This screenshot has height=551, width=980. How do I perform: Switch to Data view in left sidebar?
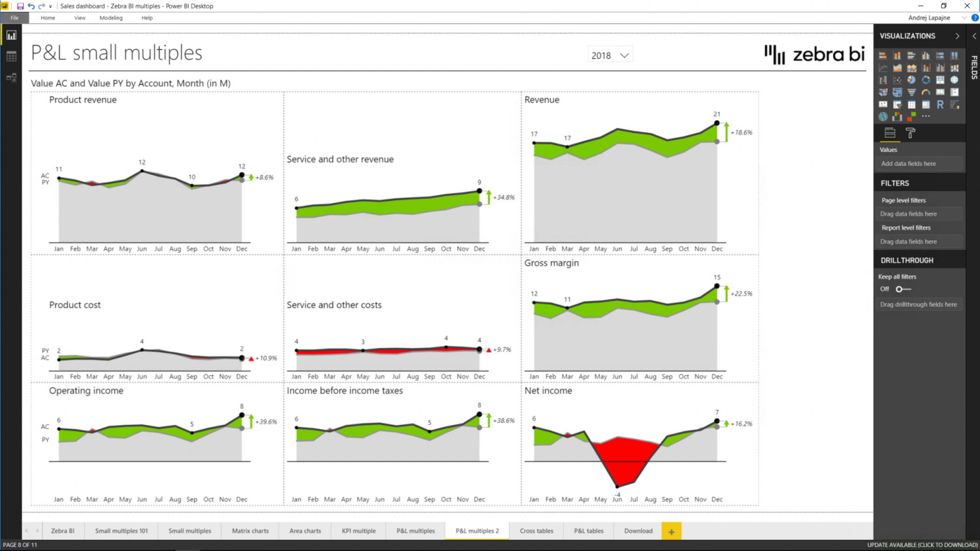[x=10, y=56]
